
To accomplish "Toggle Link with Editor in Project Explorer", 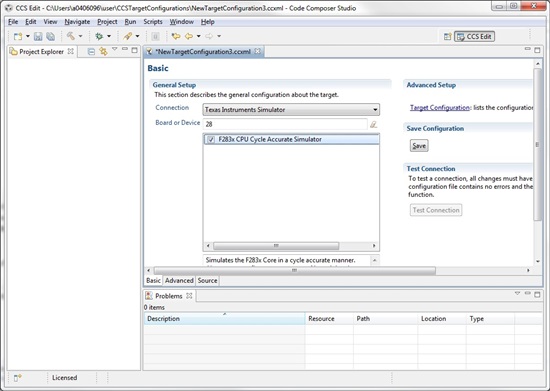I will tap(103, 52).
